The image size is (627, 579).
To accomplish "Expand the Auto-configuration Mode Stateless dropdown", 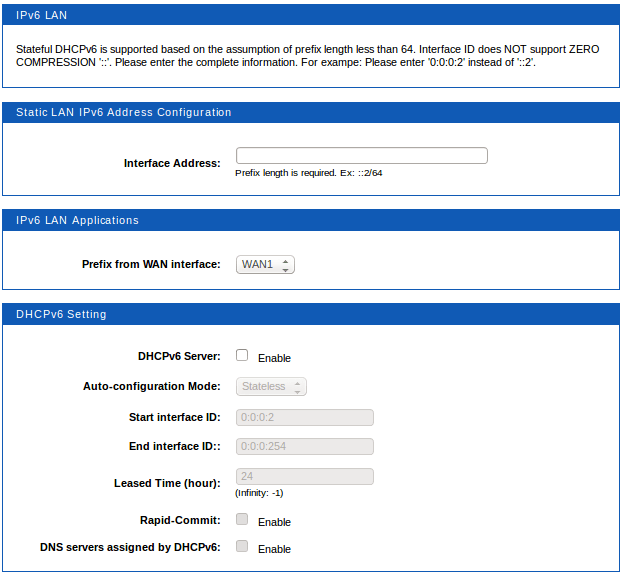I will pyautogui.click(x=271, y=386).
